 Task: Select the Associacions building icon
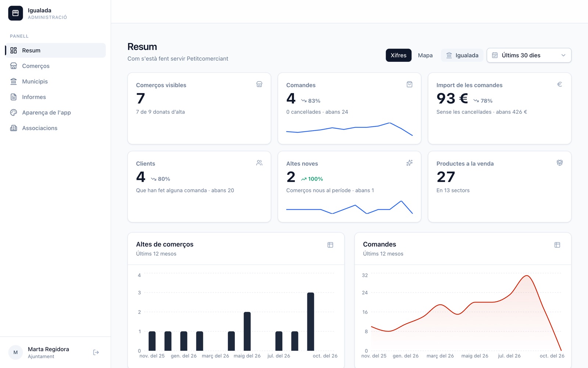pyautogui.click(x=14, y=128)
